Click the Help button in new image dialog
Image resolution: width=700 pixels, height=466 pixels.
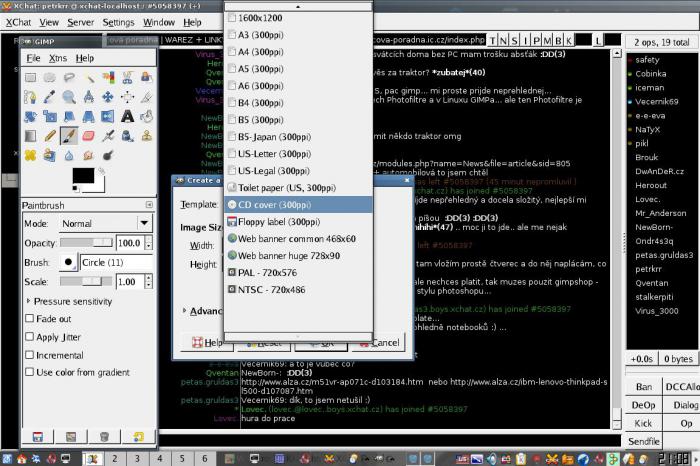pyautogui.click(x=206, y=342)
